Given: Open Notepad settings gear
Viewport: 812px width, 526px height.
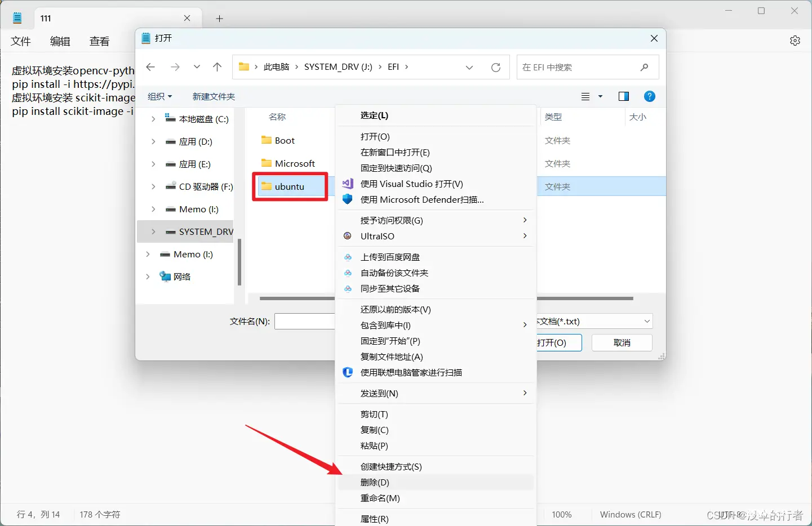Looking at the screenshot, I should [x=795, y=41].
